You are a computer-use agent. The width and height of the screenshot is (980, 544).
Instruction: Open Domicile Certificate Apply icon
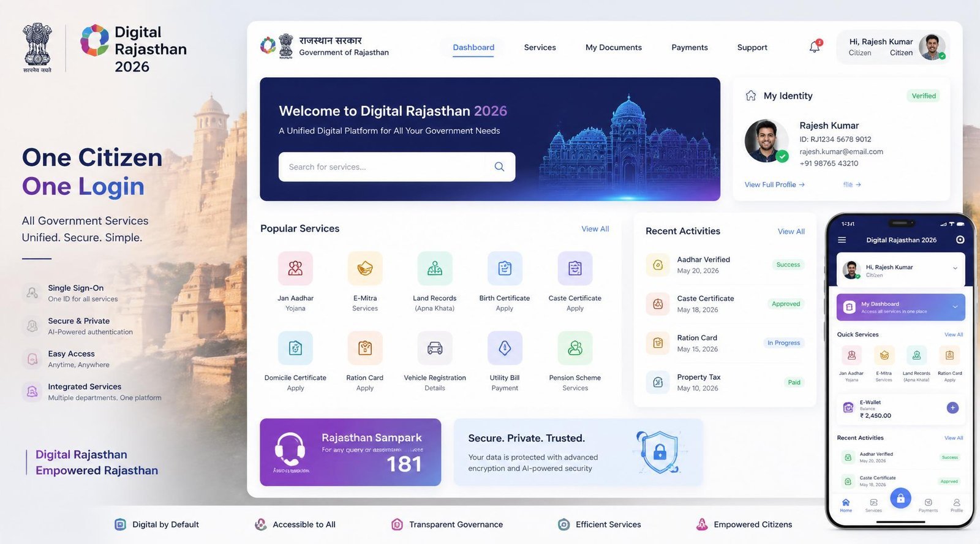pyautogui.click(x=295, y=348)
